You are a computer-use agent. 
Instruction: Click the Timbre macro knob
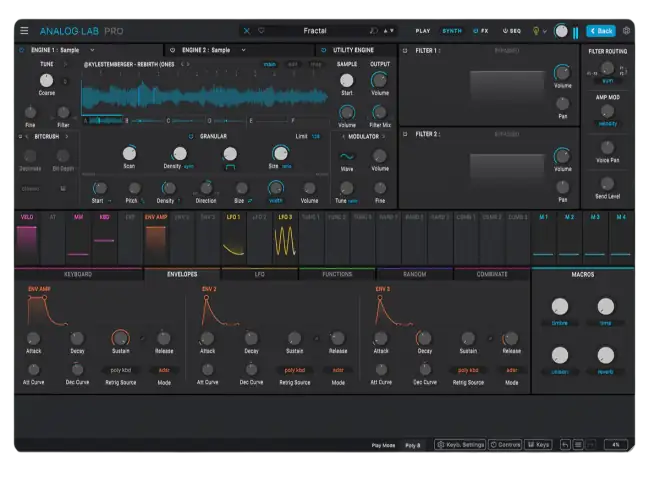click(x=560, y=306)
